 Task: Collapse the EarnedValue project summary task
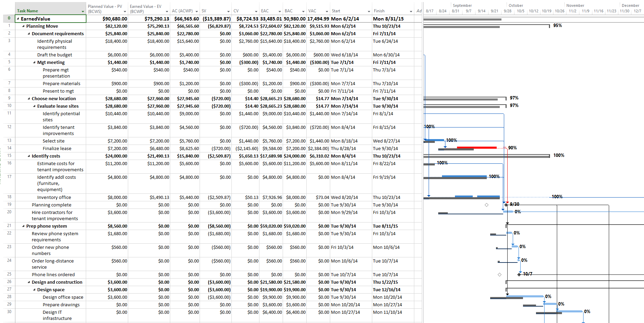[18, 19]
